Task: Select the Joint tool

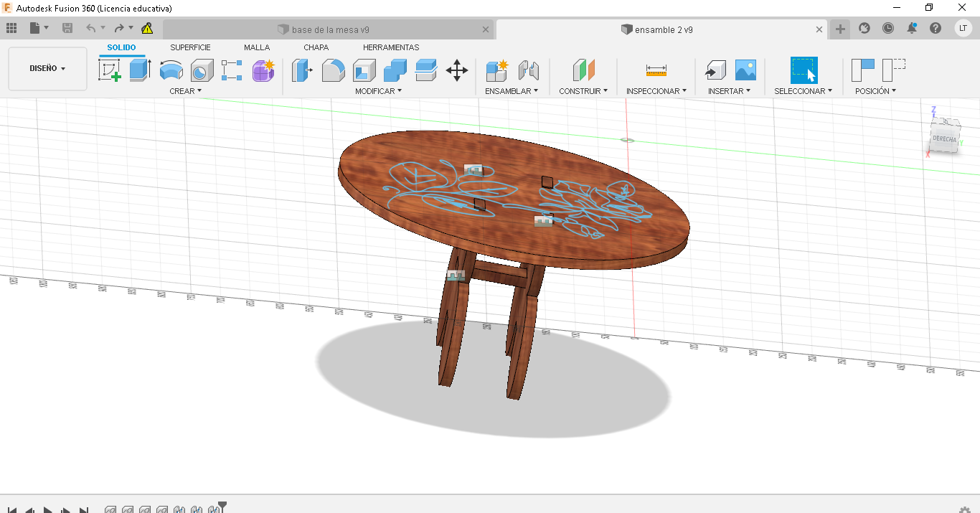Action: pos(528,70)
